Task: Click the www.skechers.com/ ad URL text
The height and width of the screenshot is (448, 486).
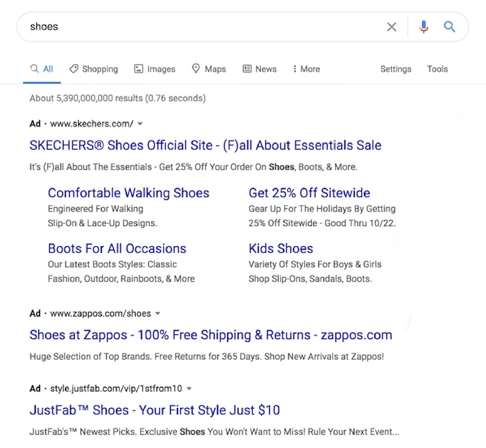Action: (x=92, y=124)
